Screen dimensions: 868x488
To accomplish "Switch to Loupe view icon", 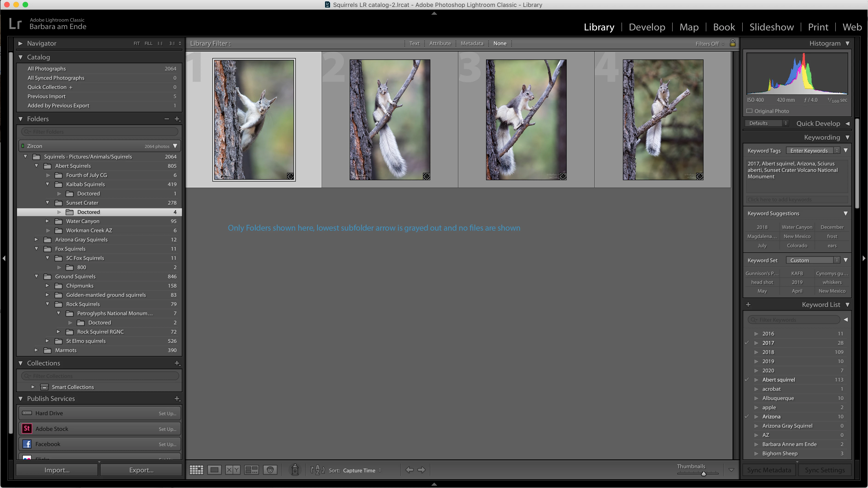I will (214, 470).
